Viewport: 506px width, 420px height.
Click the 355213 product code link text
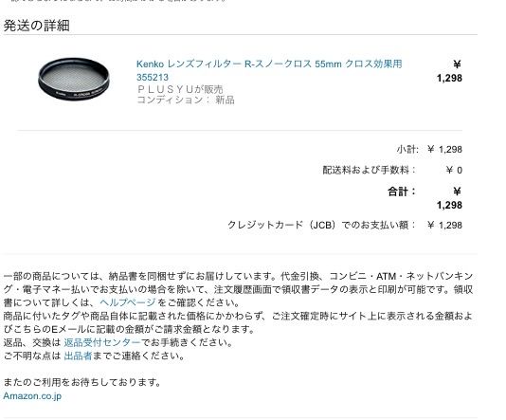pyautogui.click(x=153, y=78)
